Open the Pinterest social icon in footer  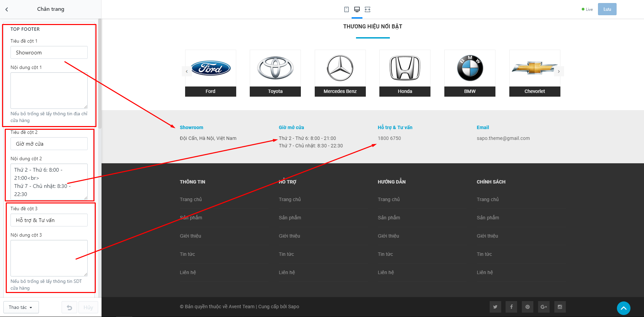[528, 307]
